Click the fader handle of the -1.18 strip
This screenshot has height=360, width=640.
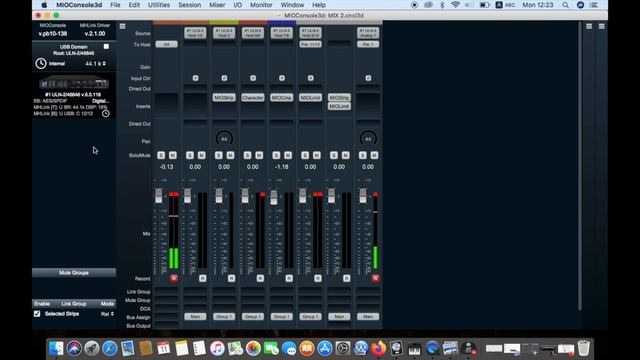tap(274, 198)
